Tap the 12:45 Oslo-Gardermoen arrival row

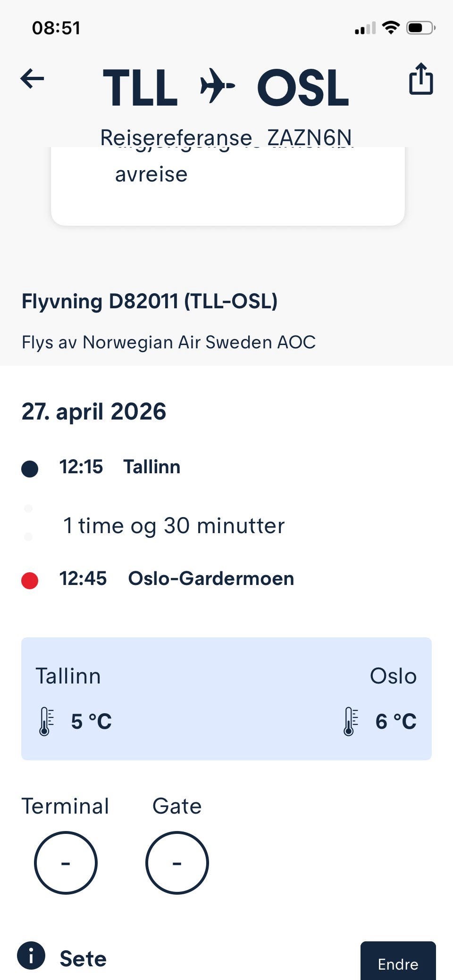coord(176,579)
